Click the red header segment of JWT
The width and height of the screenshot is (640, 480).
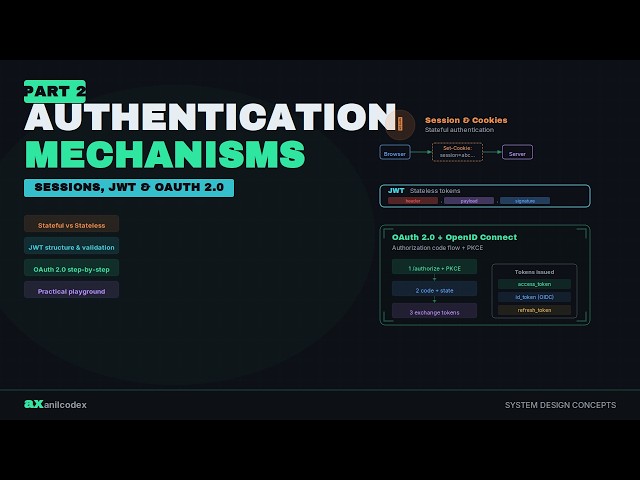(413, 201)
